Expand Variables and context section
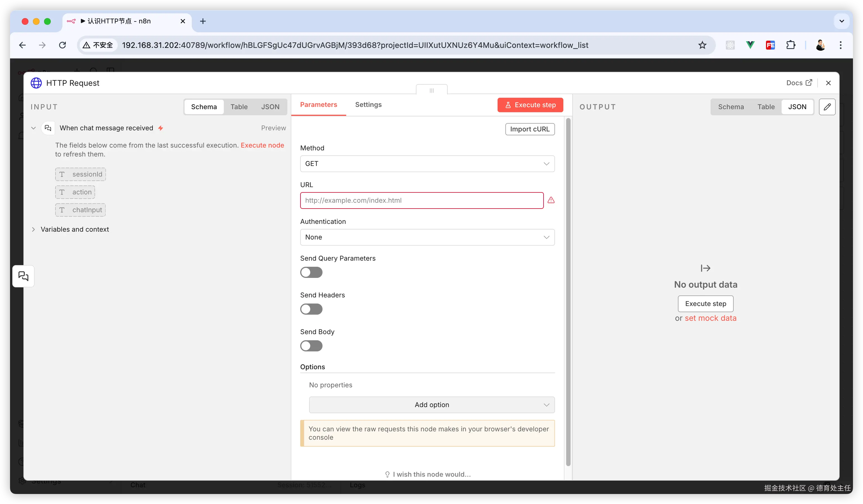Screen dimensions: 863x504 (x=74, y=229)
